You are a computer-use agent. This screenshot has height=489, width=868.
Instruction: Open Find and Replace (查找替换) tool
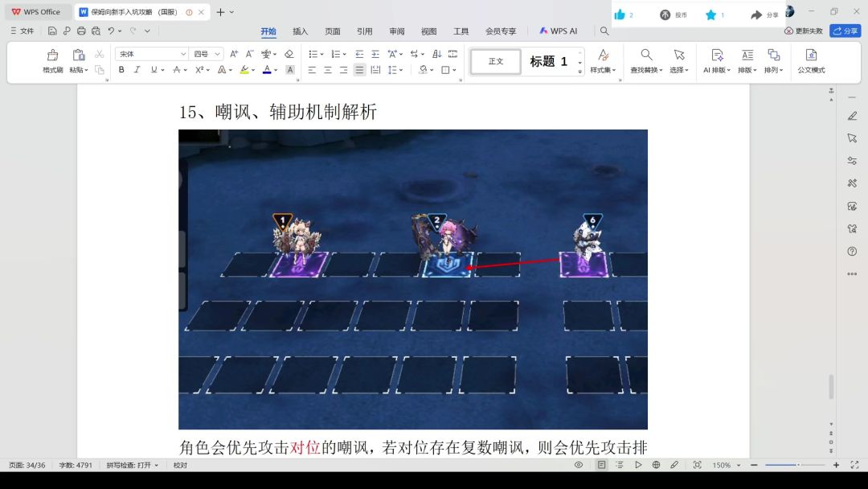[646, 55]
